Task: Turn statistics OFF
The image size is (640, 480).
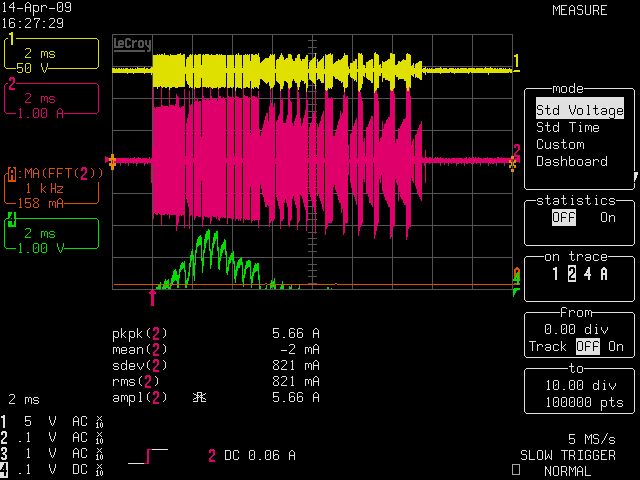Action: [x=564, y=217]
